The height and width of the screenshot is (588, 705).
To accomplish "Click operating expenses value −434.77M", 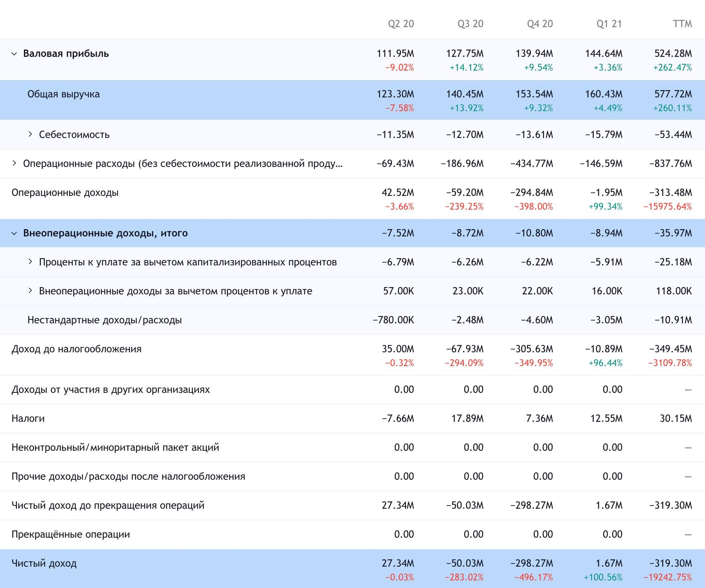I will (532, 164).
